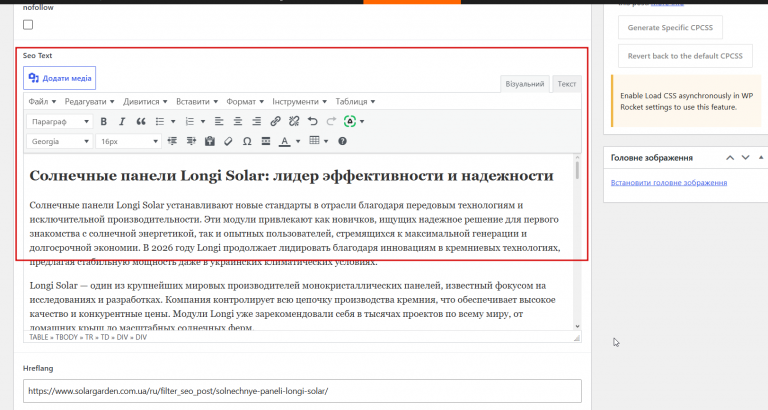
Task: Redo the last edit
Action: [x=331, y=121]
